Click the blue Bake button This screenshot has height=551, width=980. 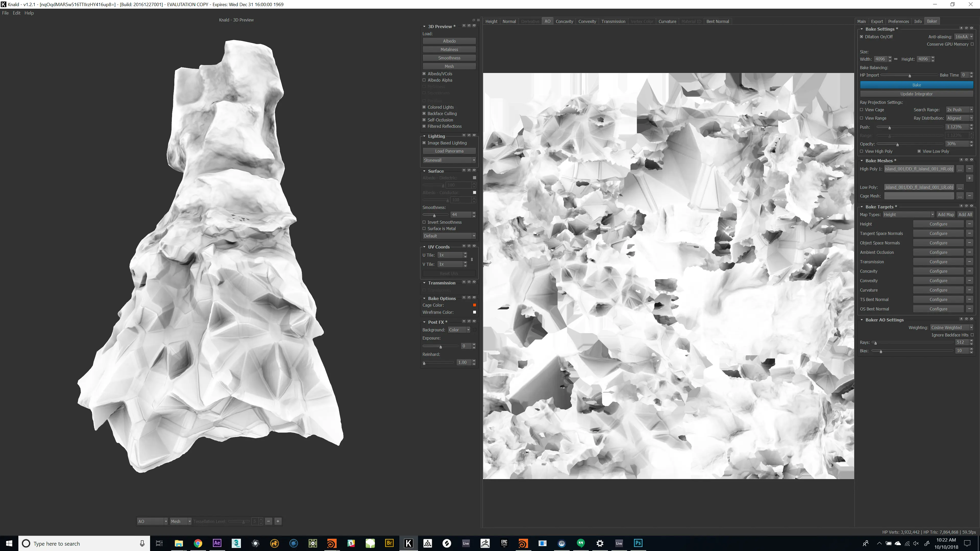[x=916, y=85]
